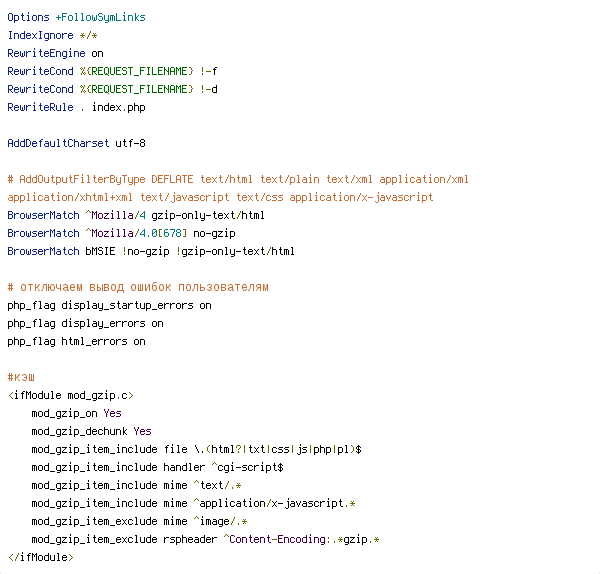Select the RewriteCond line ending in '!-d'

pos(112,90)
